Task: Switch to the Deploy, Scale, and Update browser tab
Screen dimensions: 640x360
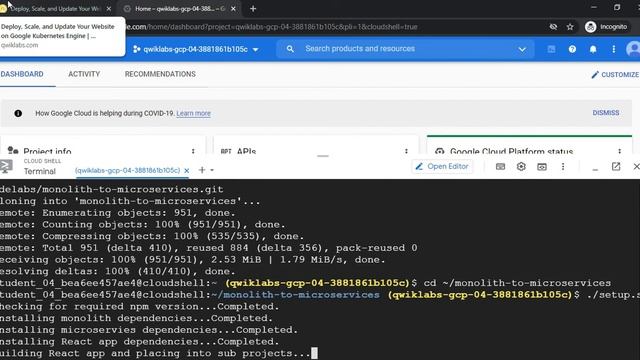Action: [x=55, y=9]
